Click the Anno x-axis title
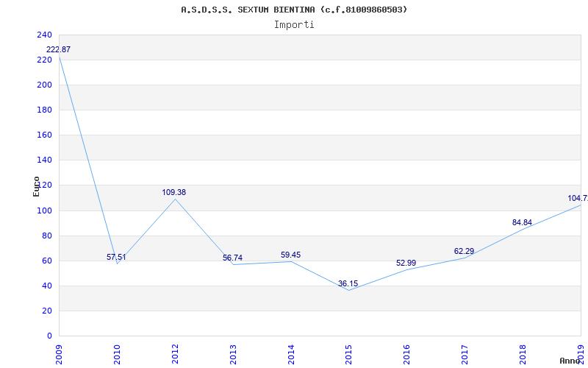Image resolution: width=588 pixels, height=368 pixels. [x=569, y=361]
